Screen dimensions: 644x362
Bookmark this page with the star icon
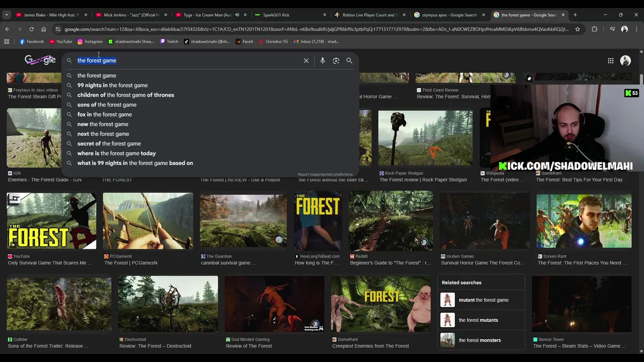[x=578, y=29]
